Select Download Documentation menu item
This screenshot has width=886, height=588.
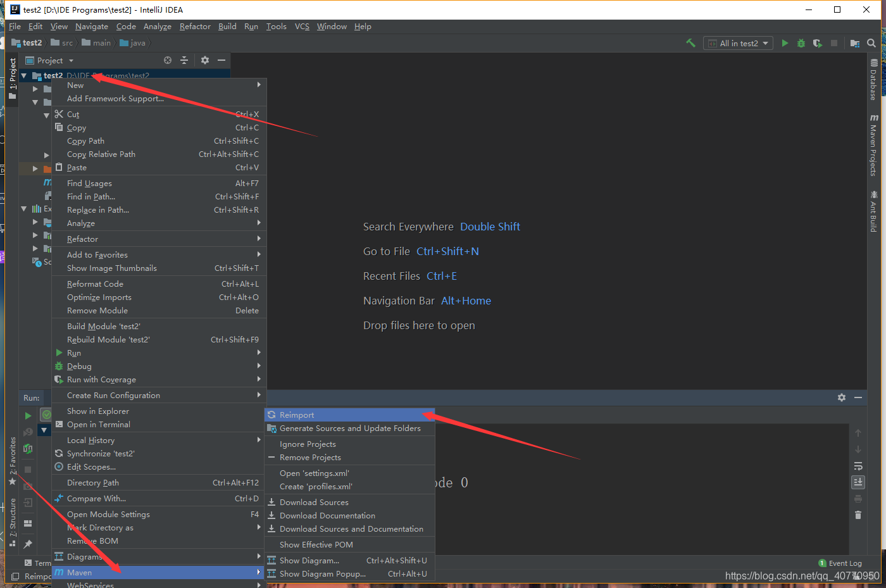click(x=349, y=516)
